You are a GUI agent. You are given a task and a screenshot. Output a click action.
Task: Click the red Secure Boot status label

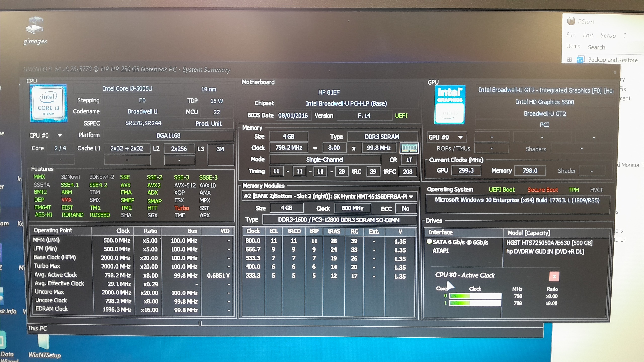(543, 190)
